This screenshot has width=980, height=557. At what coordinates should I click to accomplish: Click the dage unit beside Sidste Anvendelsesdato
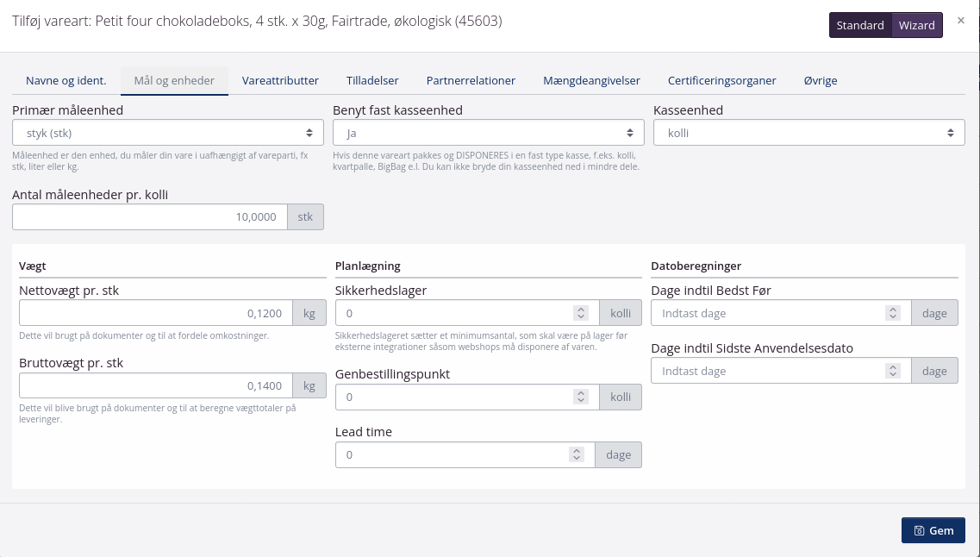tap(934, 371)
